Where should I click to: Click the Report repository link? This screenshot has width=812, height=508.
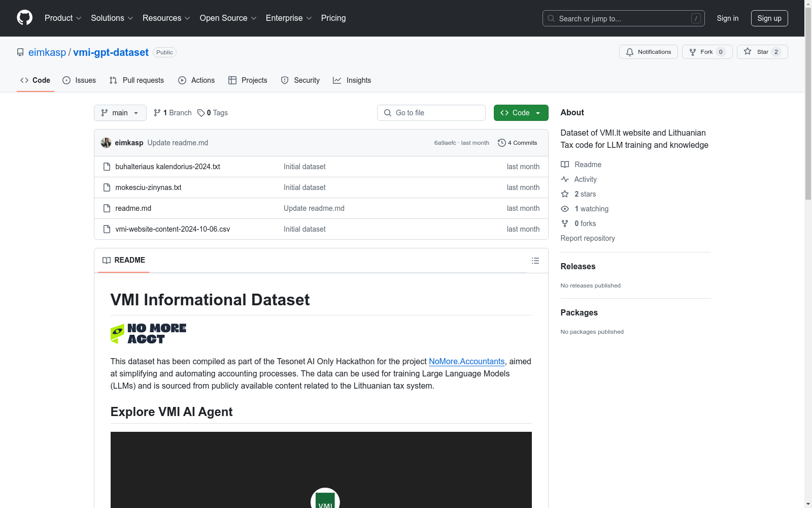tap(588, 238)
